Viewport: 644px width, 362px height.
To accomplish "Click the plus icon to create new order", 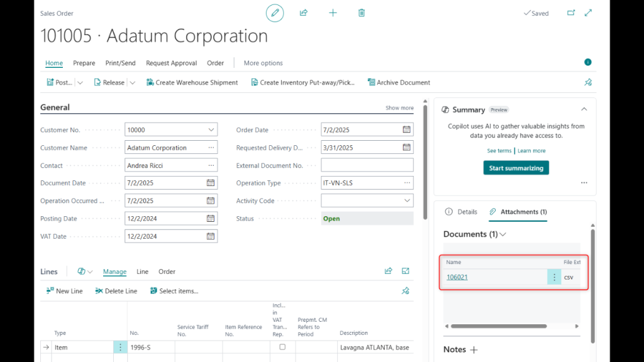I will click(x=333, y=13).
